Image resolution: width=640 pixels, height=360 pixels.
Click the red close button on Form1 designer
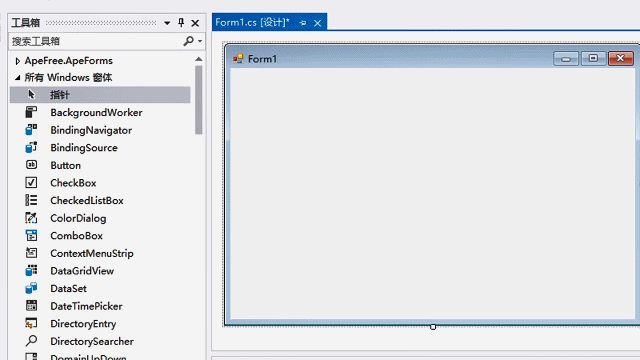click(x=620, y=59)
